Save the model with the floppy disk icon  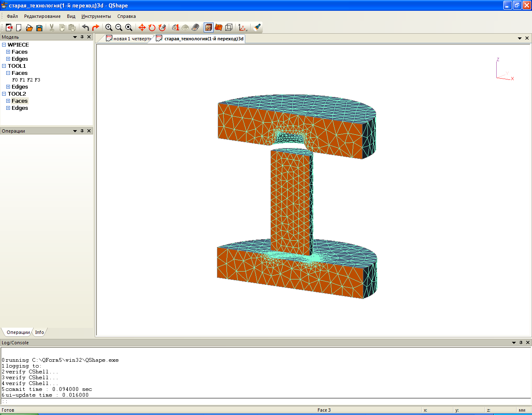coord(39,27)
